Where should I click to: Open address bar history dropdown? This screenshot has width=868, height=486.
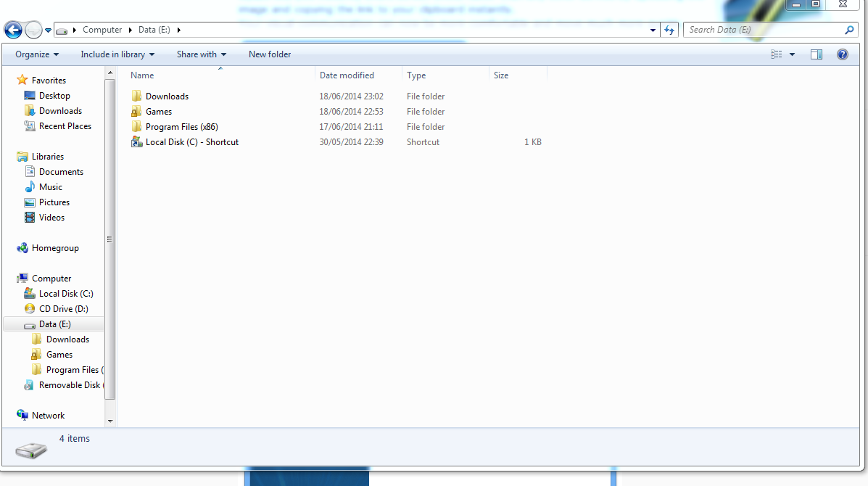[653, 30]
